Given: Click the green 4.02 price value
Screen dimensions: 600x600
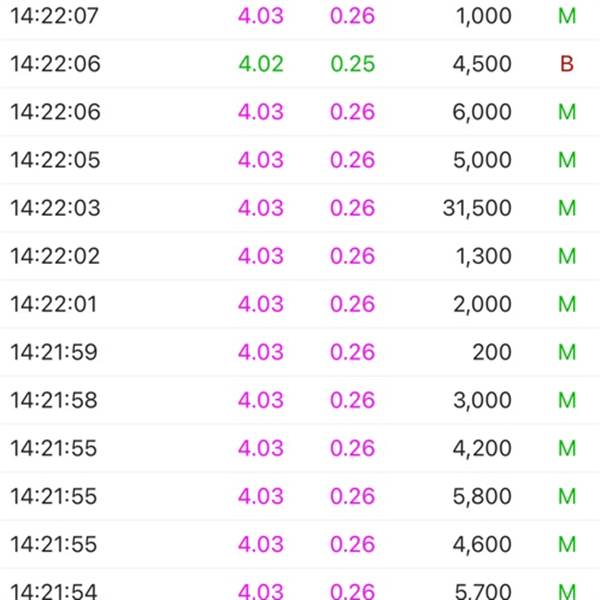Looking at the screenshot, I should point(261,64).
